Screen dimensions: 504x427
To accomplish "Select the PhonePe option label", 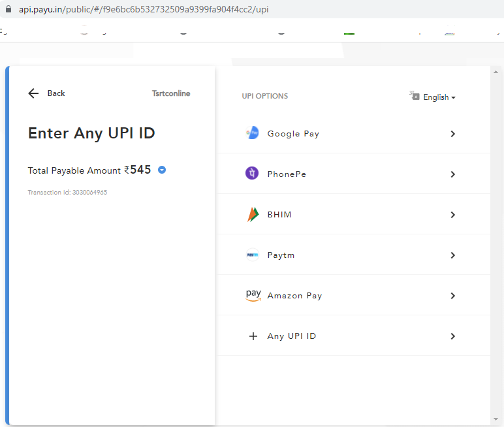I will click(287, 174).
